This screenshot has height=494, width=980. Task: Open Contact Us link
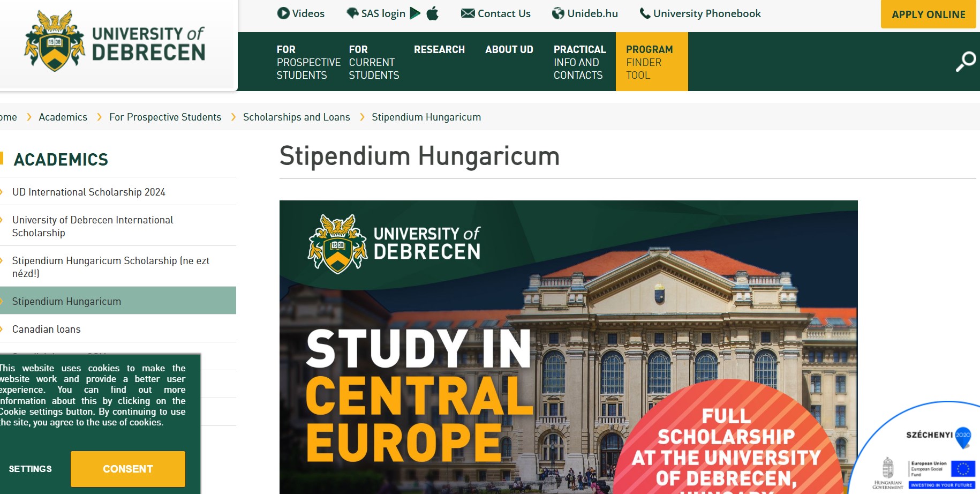point(504,13)
